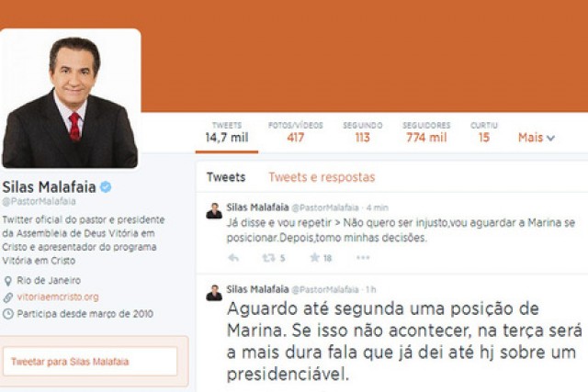Click the Tweetar para Silas Malafaia field
The image size is (588, 392).
tap(90, 362)
